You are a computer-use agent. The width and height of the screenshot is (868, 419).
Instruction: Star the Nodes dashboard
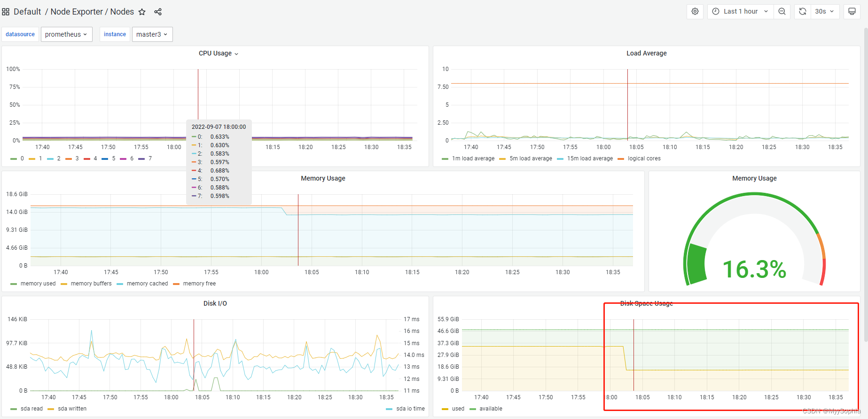(142, 12)
